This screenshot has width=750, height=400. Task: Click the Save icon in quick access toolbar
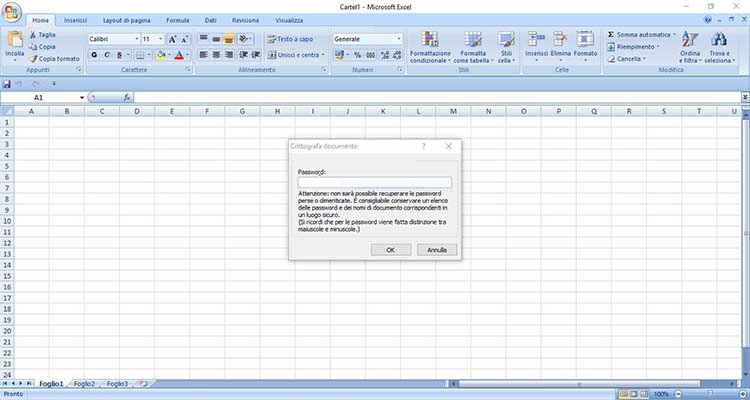click(x=7, y=84)
